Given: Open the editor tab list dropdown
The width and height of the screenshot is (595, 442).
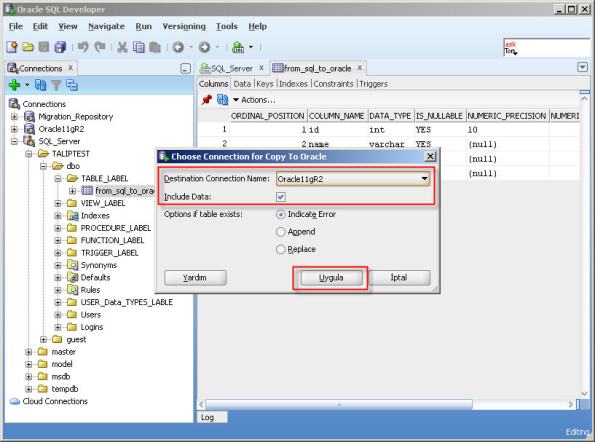Looking at the screenshot, I should point(582,68).
